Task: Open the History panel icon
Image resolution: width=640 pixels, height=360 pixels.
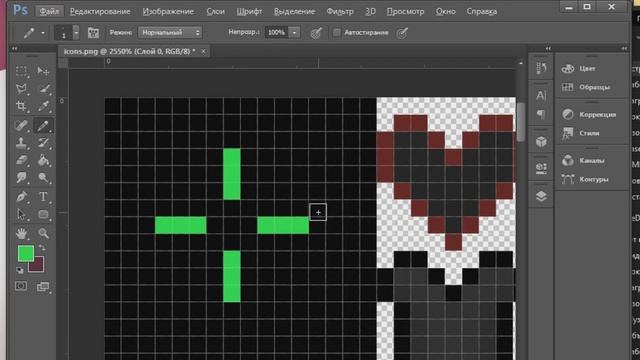Action: coord(541,68)
